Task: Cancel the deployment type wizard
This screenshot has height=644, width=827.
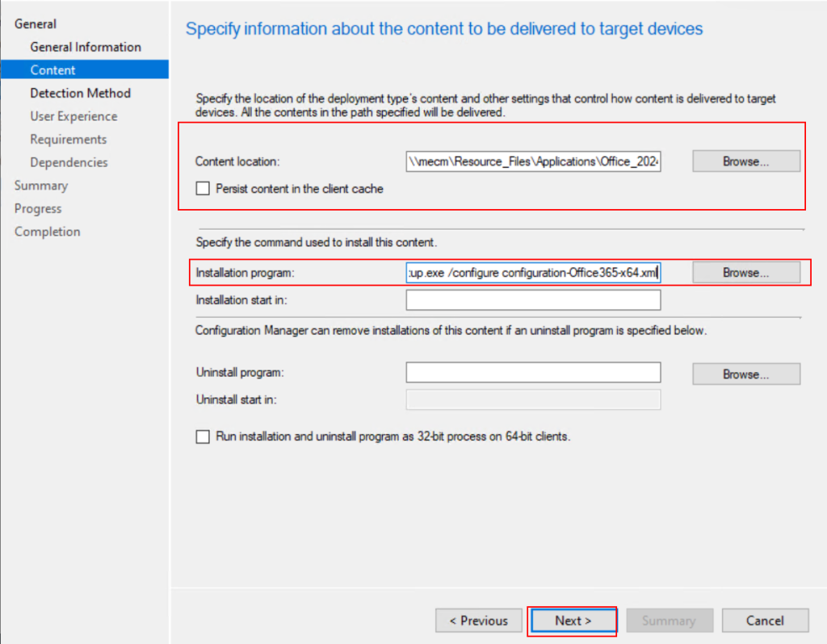Action: 765,621
